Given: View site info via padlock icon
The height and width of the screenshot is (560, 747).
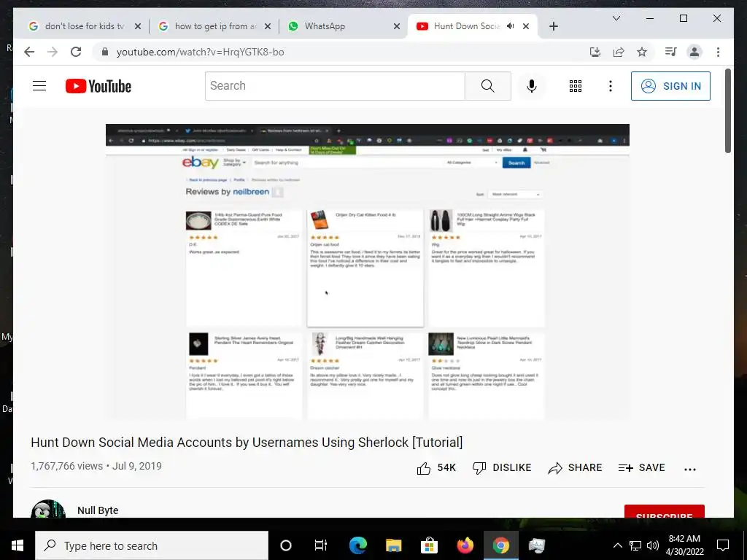Looking at the screenshot, I should click(x=105, y=52).
